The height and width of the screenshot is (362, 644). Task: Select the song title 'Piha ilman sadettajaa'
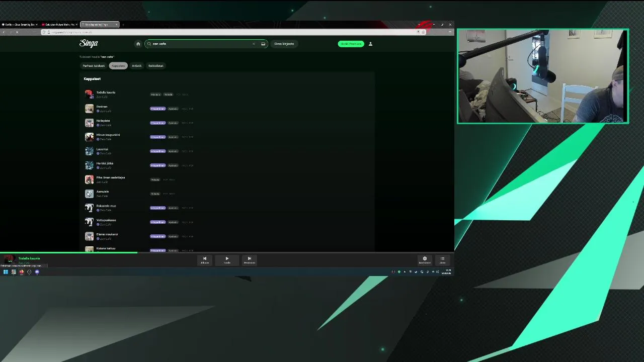tap(111, 177)
